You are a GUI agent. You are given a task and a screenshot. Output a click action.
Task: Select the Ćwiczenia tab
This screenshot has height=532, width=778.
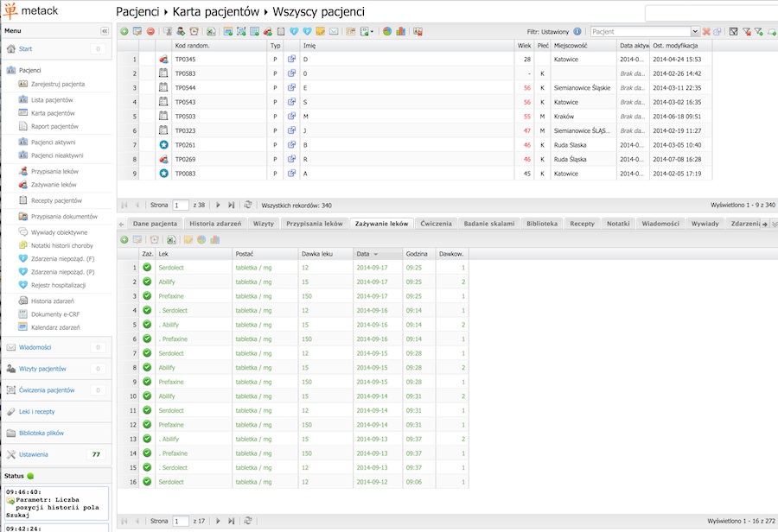coord(437,224)
